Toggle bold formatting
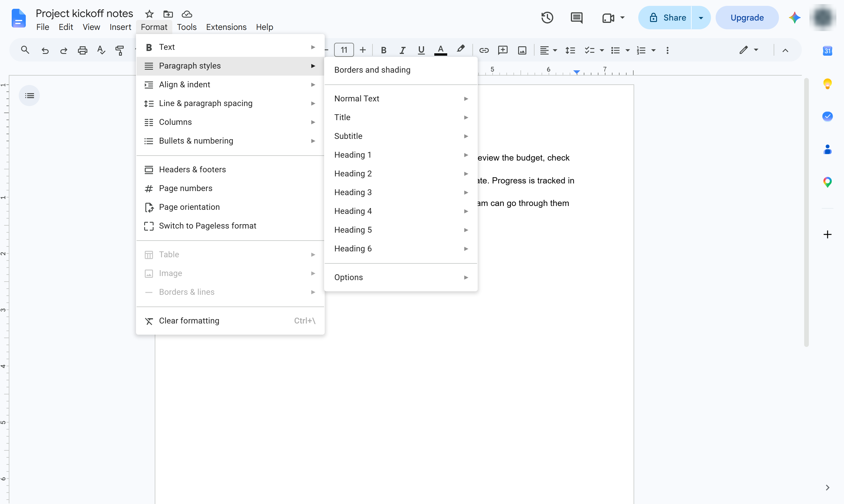This screenshot has height=504, width=844. pyautogui.click(x=383, y=50)
